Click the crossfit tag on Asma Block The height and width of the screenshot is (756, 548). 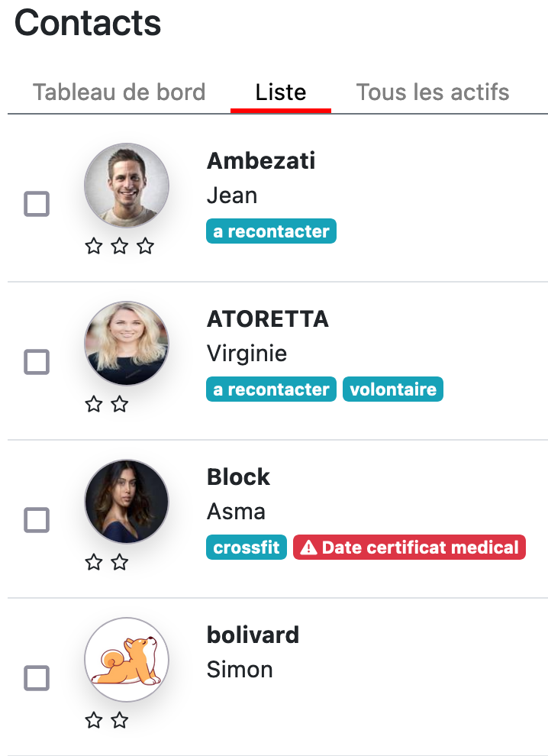(247, 548)
